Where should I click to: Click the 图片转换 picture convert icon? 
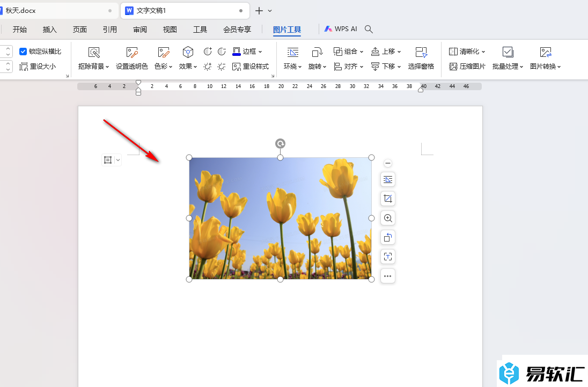pos(546,52)
